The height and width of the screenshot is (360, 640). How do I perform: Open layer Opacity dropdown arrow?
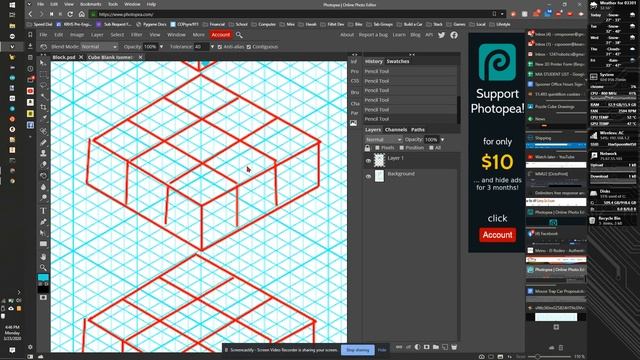pyautogui.click(x=442, y=140)
